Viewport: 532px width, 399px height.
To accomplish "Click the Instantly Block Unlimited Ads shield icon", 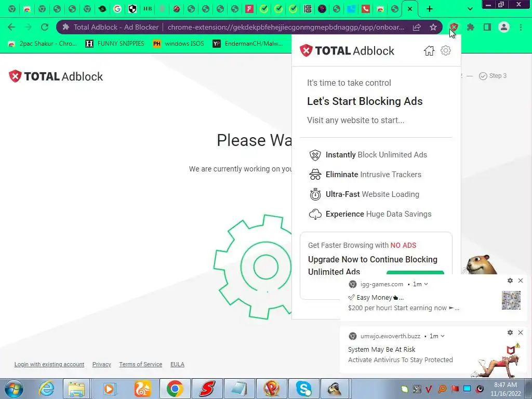I will tap(315, 155).
